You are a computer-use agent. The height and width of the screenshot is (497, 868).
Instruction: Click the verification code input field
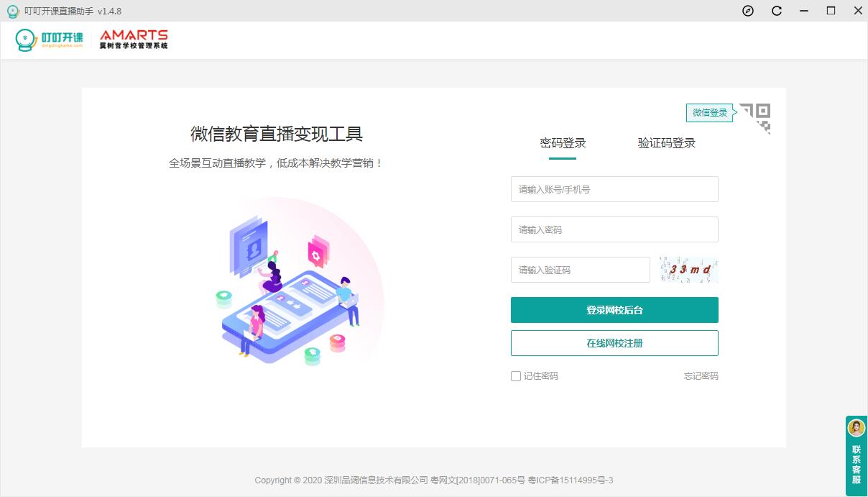click(580, 270)
